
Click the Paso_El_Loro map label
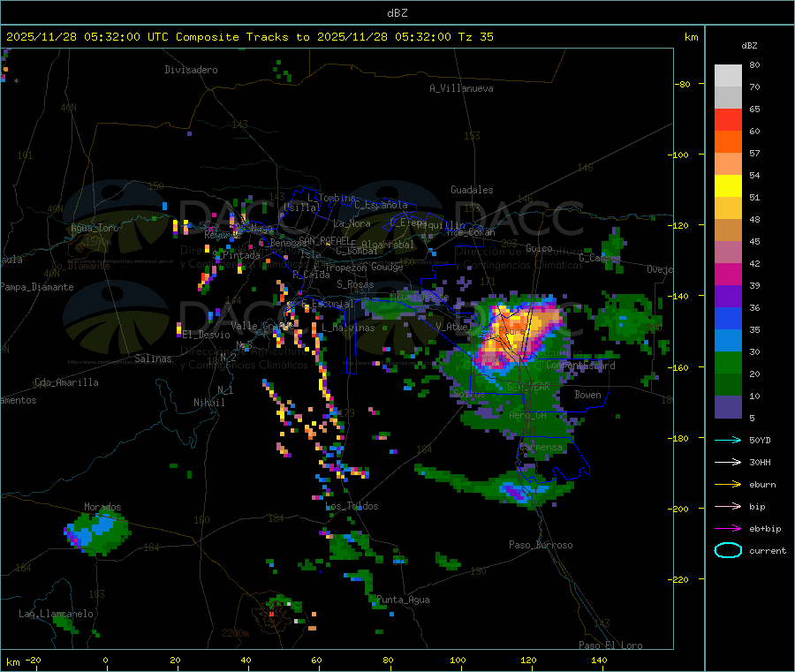610,646
